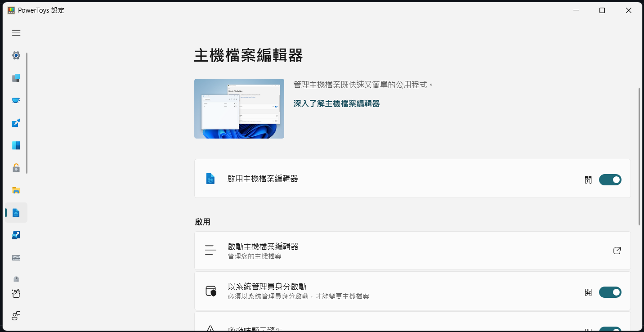Click the pen-and-square module icon in sidebar
The width and height of the screenshot is (644, 332).
[x=16, y=122]
